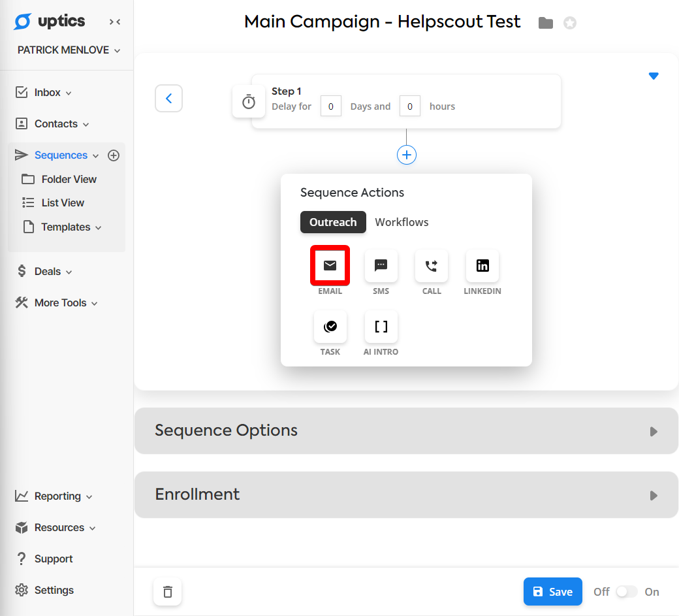This screenshot has width=679, height=616.
Task: Save the sequence
Action: pyautogui.click(x=552, y=592)
